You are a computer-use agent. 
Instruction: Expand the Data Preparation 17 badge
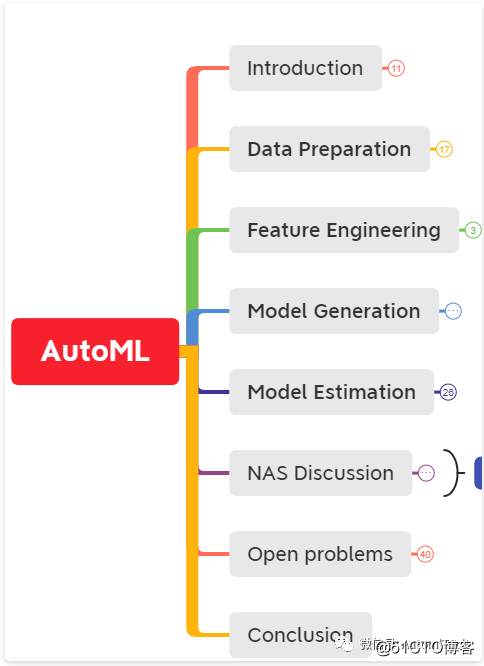[444, 150]
